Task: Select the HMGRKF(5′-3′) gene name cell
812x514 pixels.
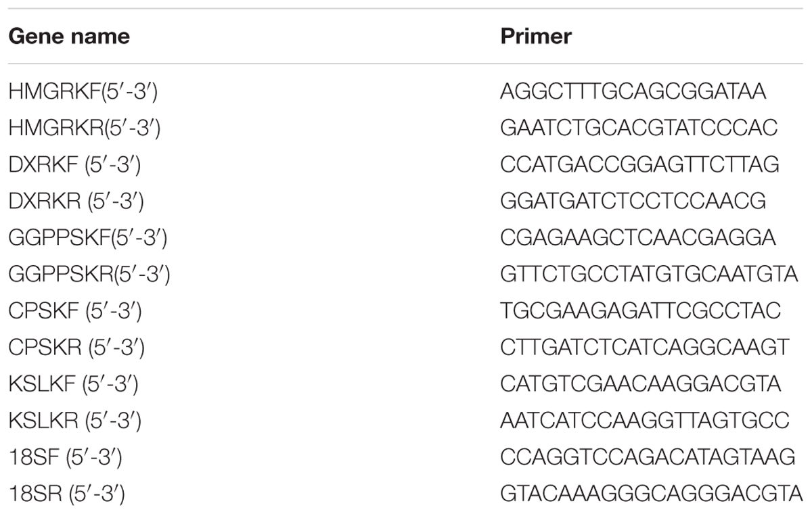Action: click(x=83, y=91)
